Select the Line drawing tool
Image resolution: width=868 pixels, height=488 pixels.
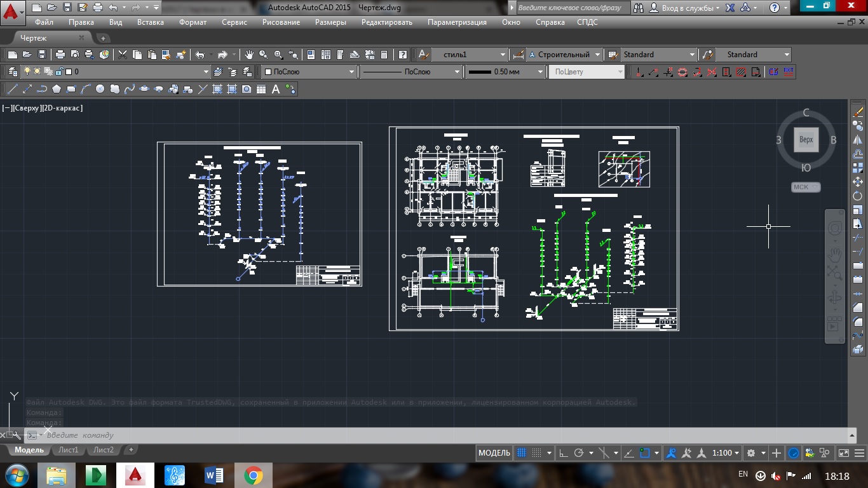(x=11, y=89)
